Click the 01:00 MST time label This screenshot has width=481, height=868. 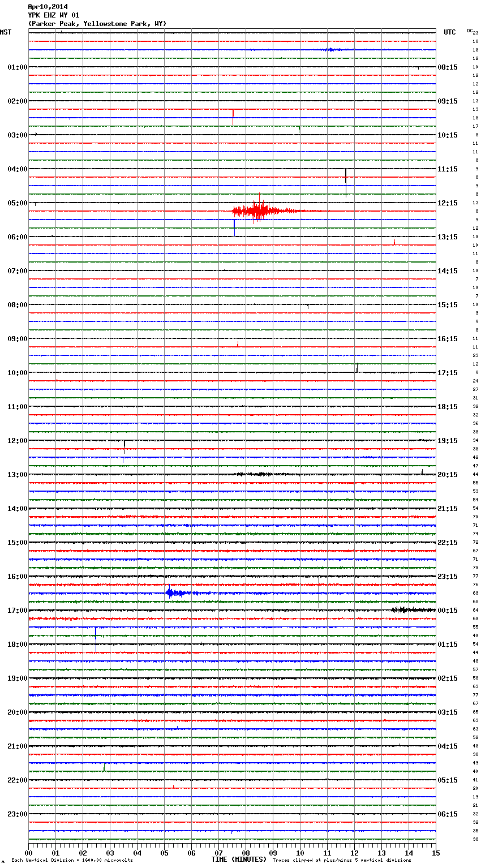[x=17, y=67]
